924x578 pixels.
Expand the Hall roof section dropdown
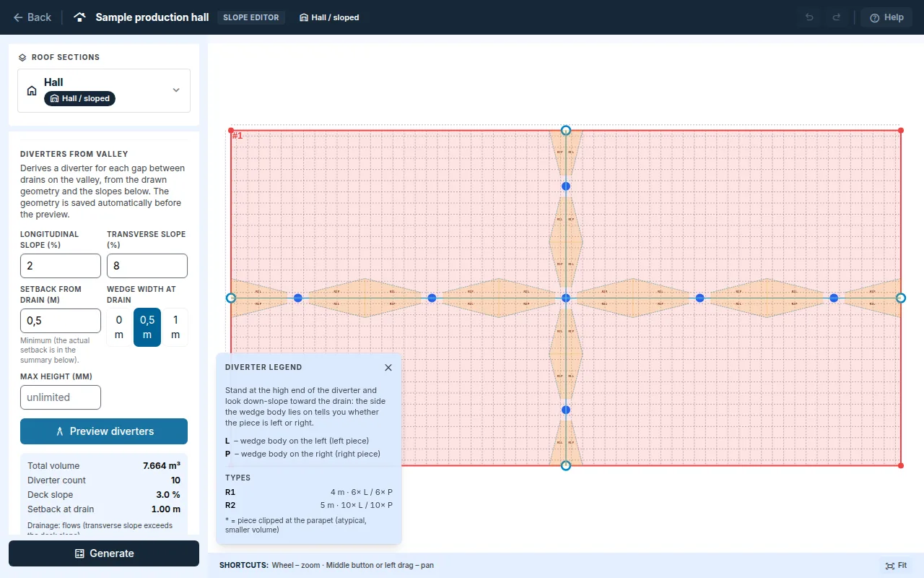[104, 90]
